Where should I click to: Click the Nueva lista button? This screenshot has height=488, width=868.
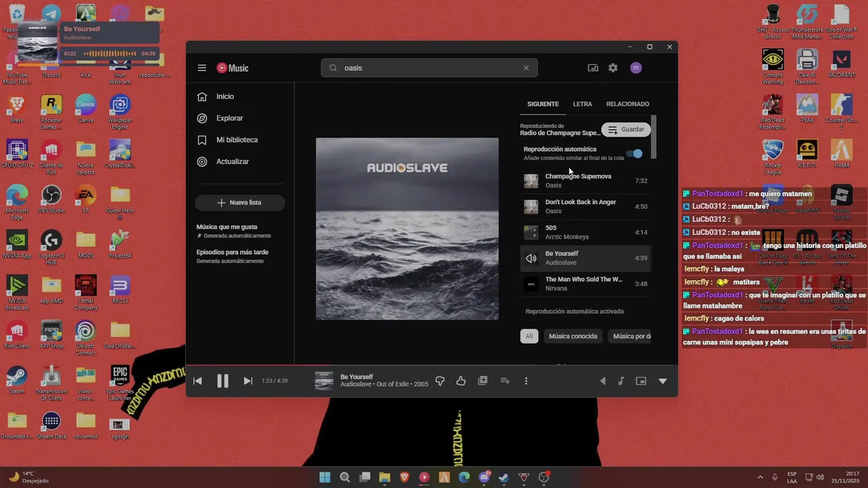point(240,203)
